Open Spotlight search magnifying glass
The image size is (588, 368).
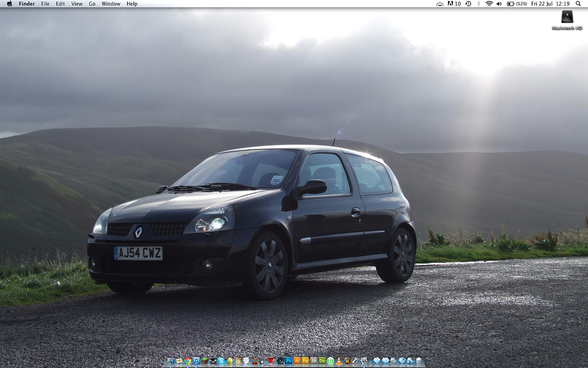(x=578, y=3)
